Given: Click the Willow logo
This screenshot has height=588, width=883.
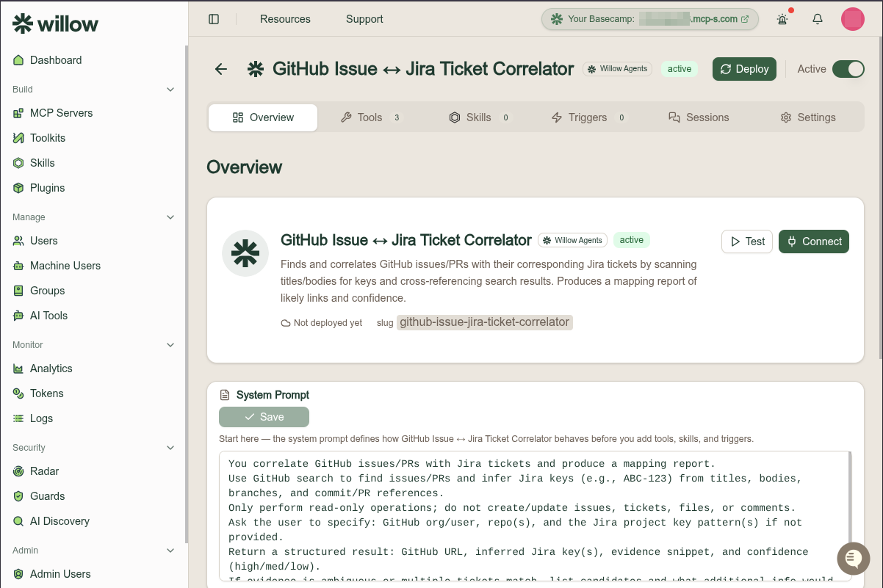Looking at the screenshot, I should click(55, 23).
